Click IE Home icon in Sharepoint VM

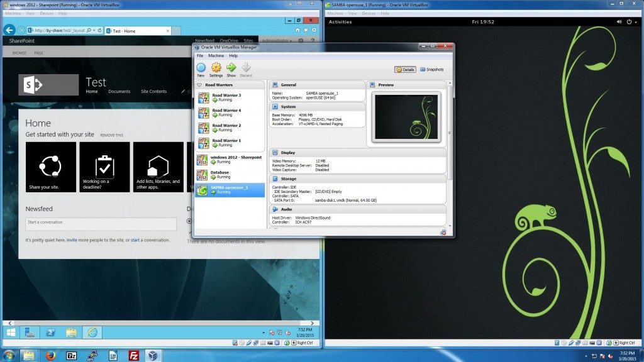(x=297, y=30)
